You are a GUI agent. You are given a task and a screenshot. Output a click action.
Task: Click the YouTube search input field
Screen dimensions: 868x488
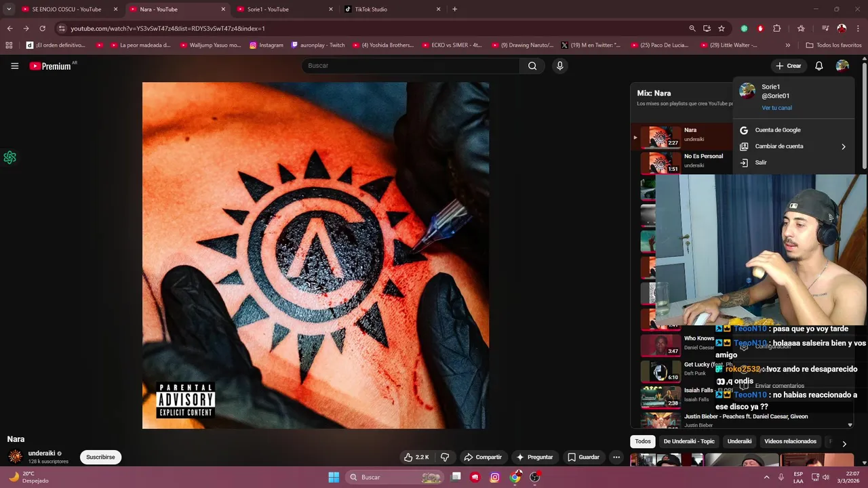pos(411,66)
